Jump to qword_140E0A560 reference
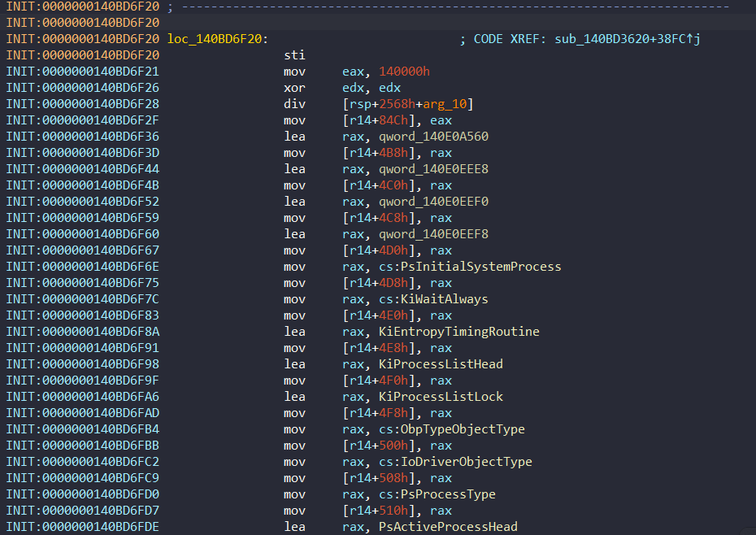756x535 pixels. pyautogui.click(x=433, y=137)
